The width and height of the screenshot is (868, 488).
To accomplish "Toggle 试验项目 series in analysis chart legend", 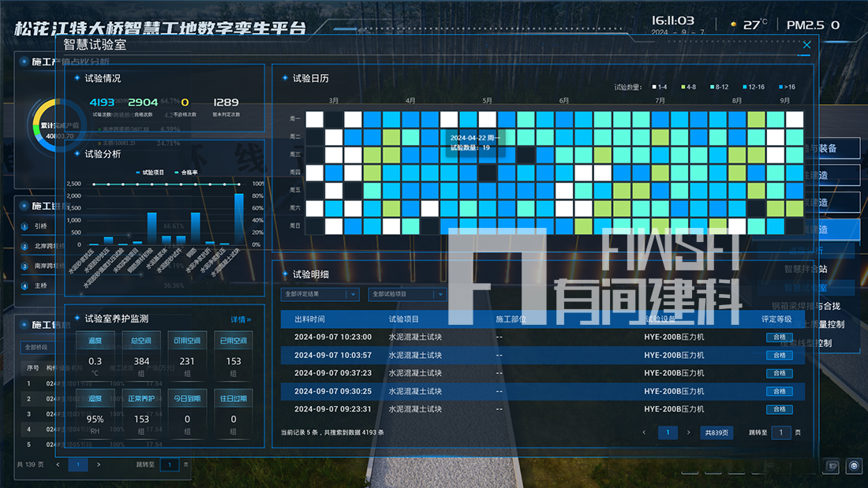I will (150, 173).
